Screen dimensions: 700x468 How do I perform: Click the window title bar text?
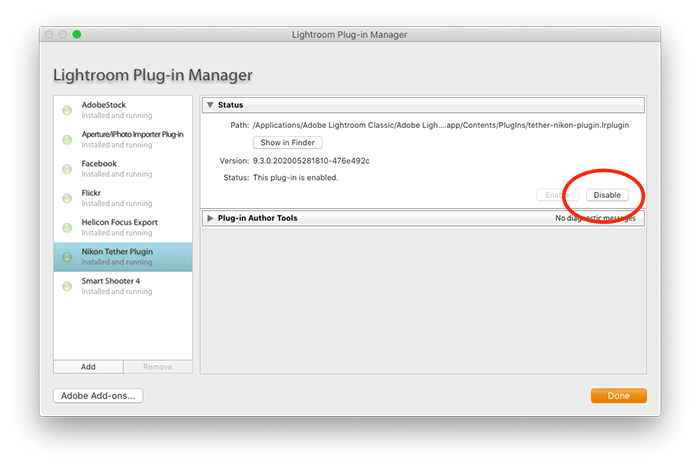[x=350, y=34]
